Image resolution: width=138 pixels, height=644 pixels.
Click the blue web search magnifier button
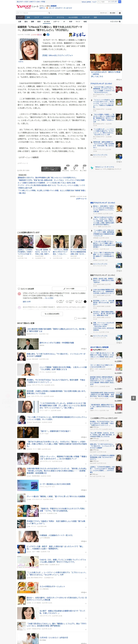pyautogui.click(x=120, y=2)
